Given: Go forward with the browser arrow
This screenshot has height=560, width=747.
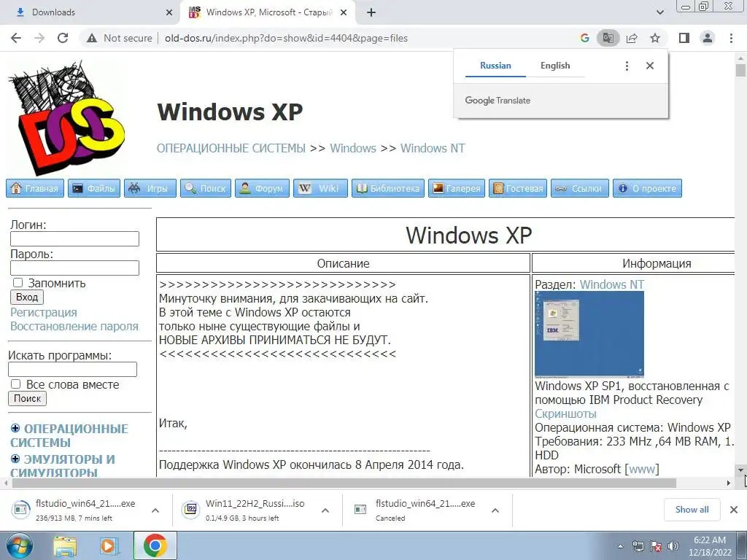Looking at the screenshot, I should [x=39, y=38].
